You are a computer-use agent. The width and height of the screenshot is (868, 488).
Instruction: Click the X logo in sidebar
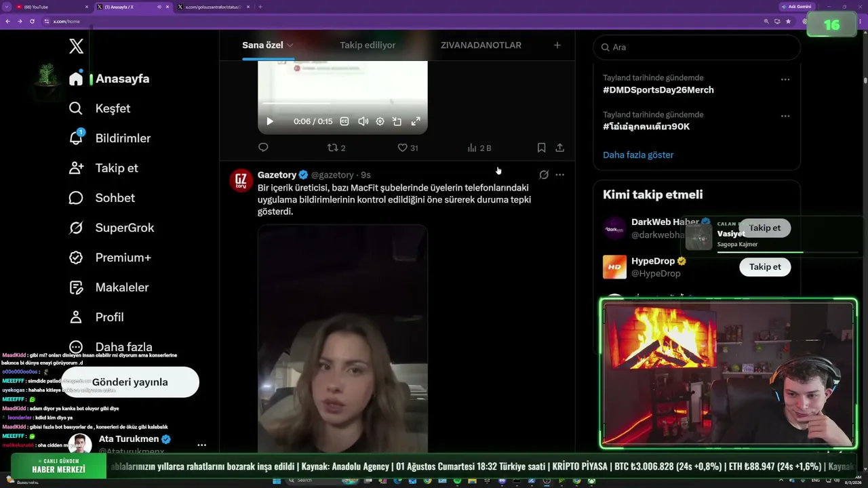click(x=76, y=46)
